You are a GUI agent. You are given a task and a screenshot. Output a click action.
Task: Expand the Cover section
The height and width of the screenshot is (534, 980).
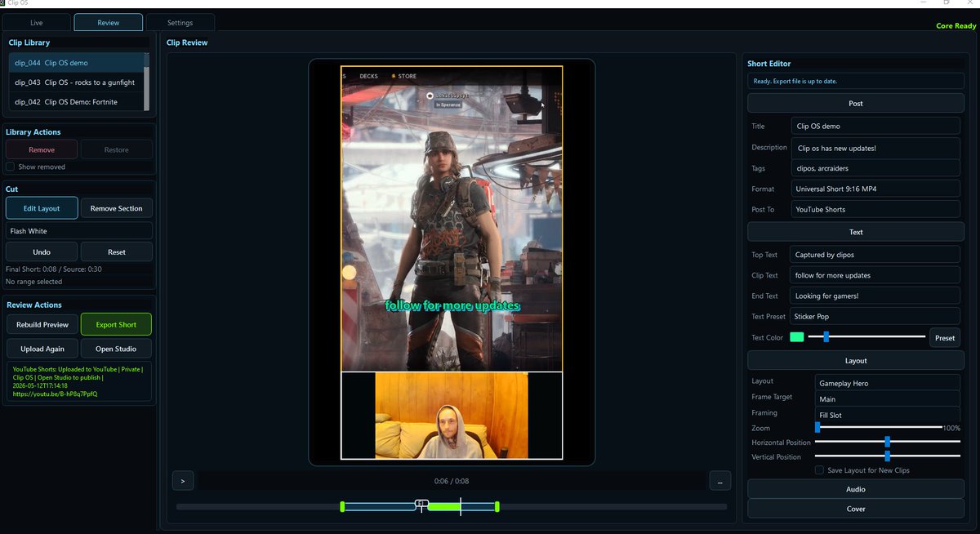click(855, 509)
